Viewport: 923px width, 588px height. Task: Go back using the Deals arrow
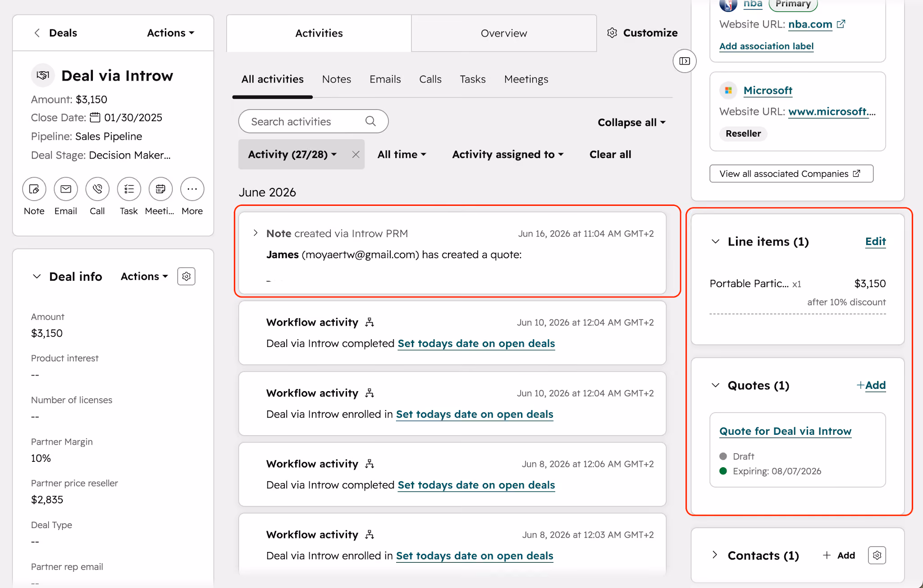click(x=37, y=33)
